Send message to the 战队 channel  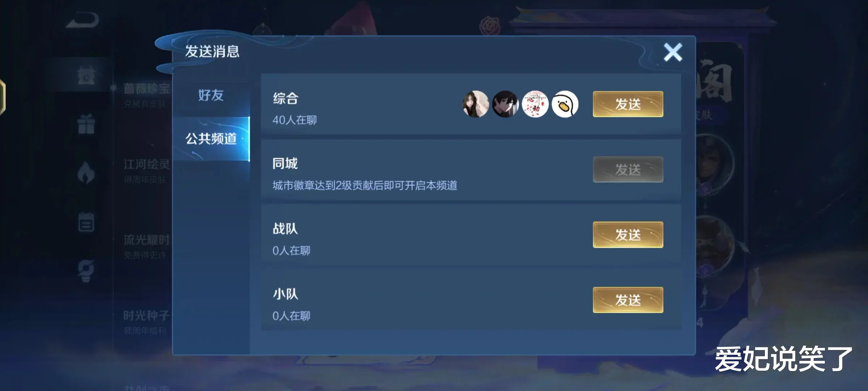pyautogui.click(x=628, y=235)
